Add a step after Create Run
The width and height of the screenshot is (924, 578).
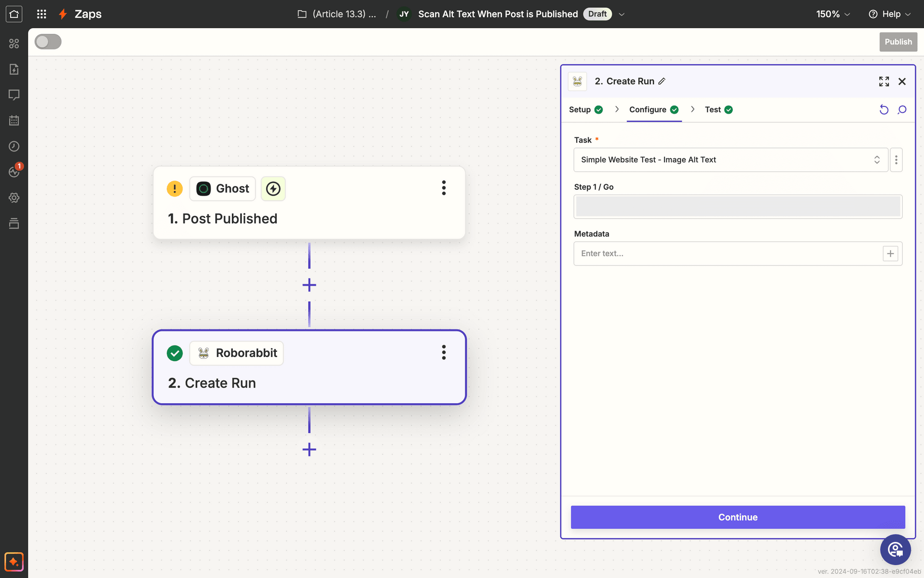309,449
